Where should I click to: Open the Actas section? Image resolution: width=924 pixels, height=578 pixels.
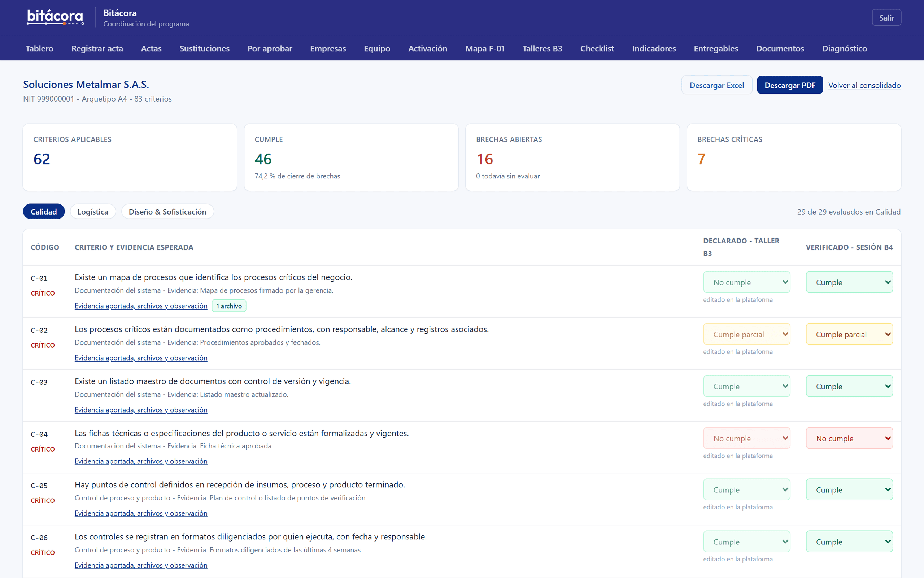coord(151,48)
